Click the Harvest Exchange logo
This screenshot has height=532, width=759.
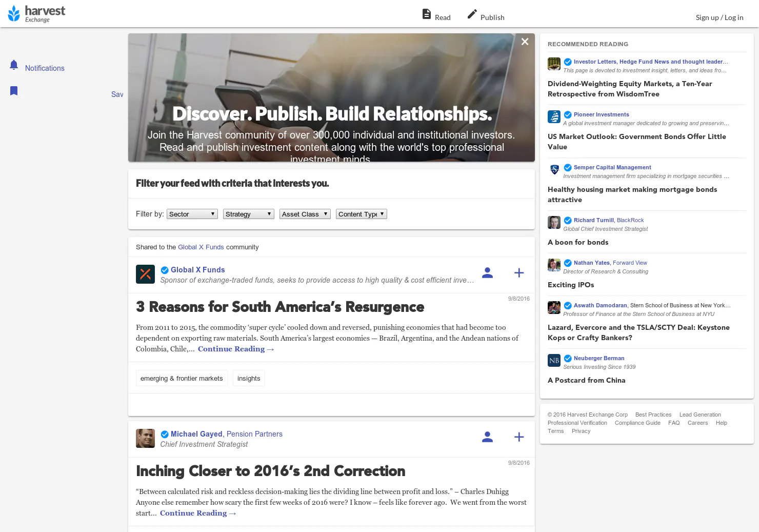point(36,14)
